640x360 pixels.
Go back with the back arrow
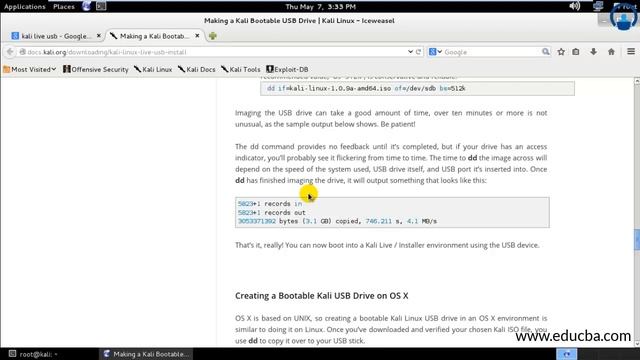click(10, 52)
